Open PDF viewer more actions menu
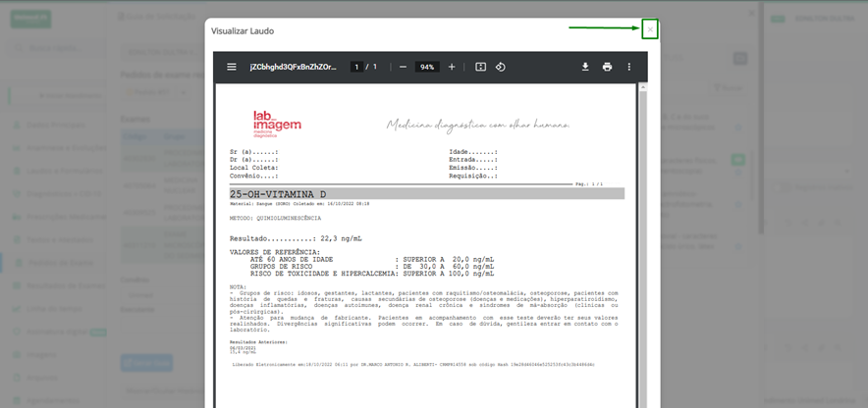This screenshot has height=408, width=868. point(628,67)
